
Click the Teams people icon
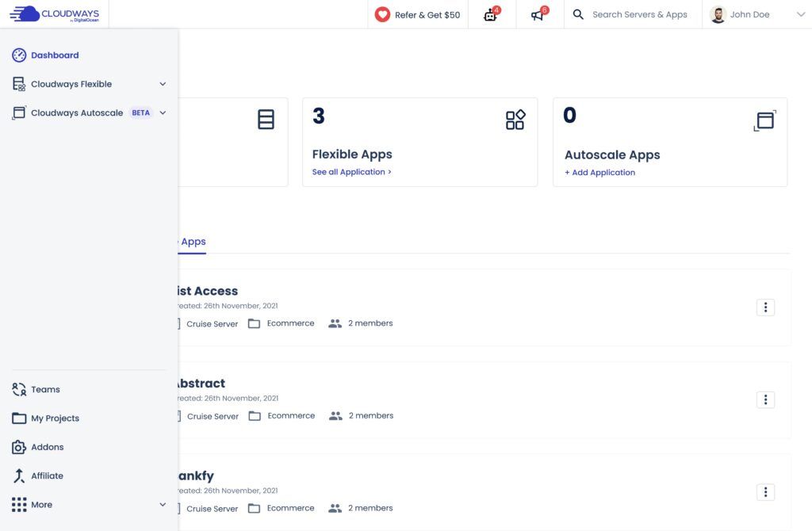(x=19, y=389)
